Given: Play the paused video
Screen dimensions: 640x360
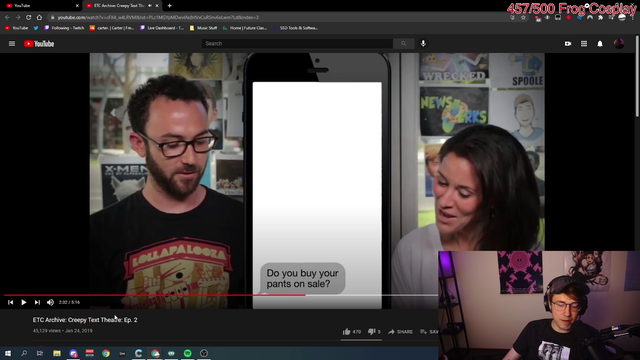Looking at the screenshot, I should tap(24, 302).
